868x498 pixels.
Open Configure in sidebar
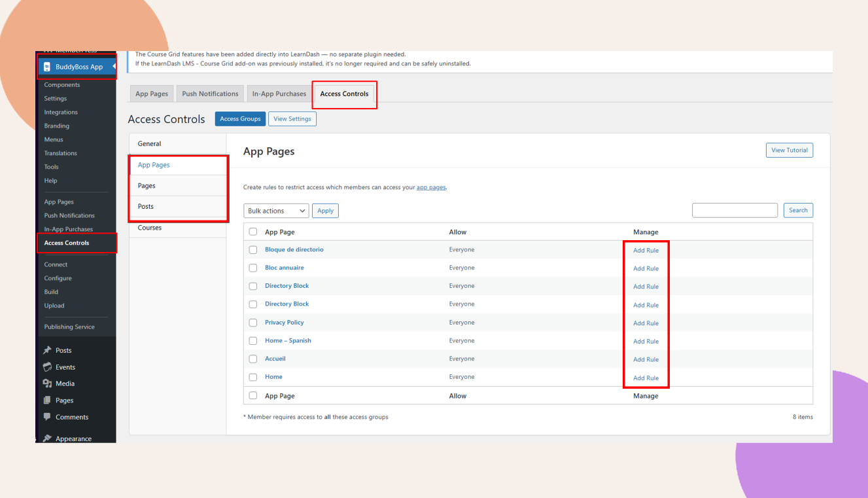[x=58, y=278]
